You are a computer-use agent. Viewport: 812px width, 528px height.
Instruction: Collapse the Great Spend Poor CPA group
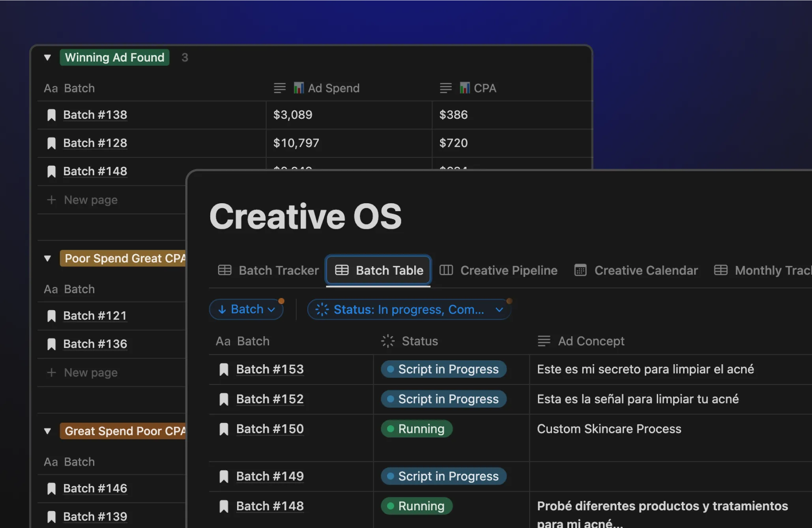47,431
